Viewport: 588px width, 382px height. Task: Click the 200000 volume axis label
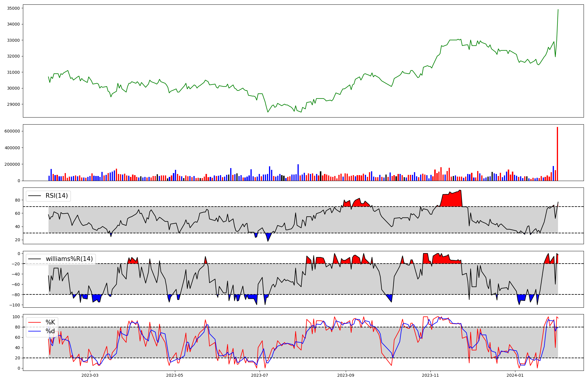12,164
